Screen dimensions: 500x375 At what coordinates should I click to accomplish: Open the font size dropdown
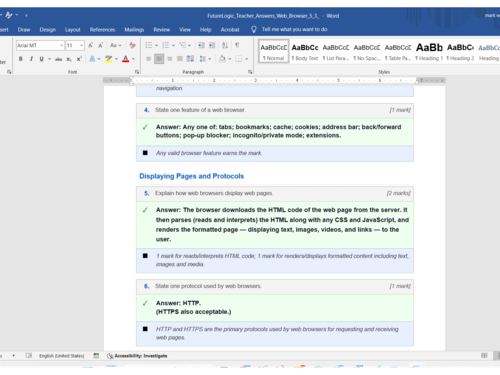(81, 45)
